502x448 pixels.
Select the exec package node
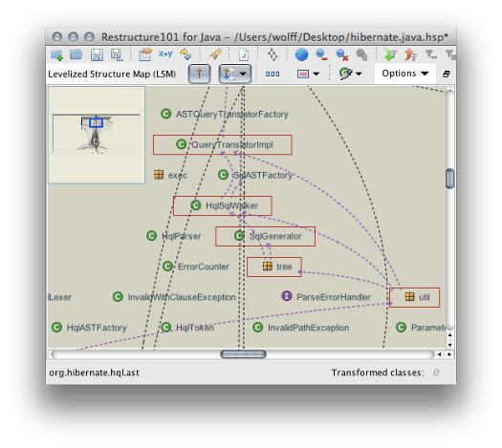pyautogui.click(x=170, y=175)
